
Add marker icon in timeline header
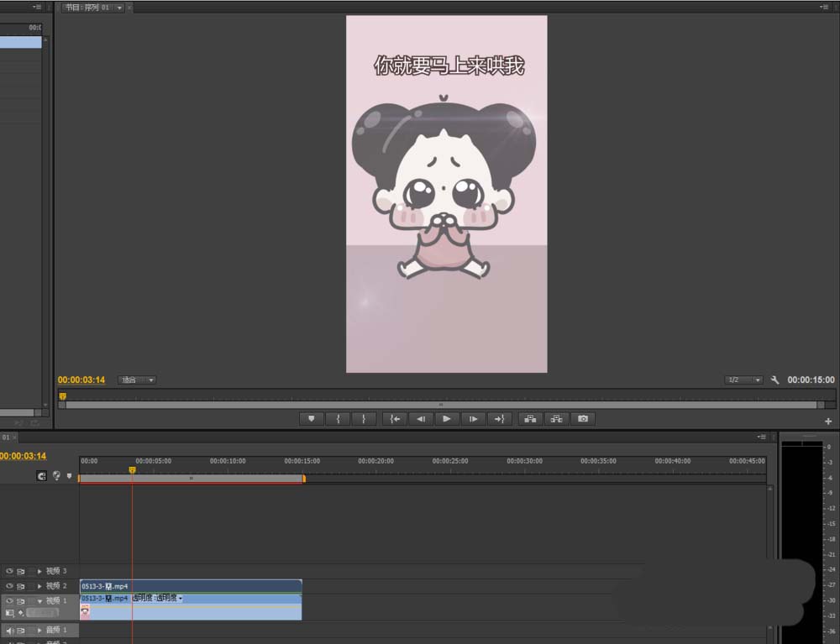pos(69,475)
